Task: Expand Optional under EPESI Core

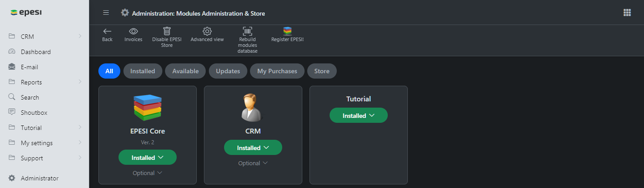Action: [x=148, y=173]
